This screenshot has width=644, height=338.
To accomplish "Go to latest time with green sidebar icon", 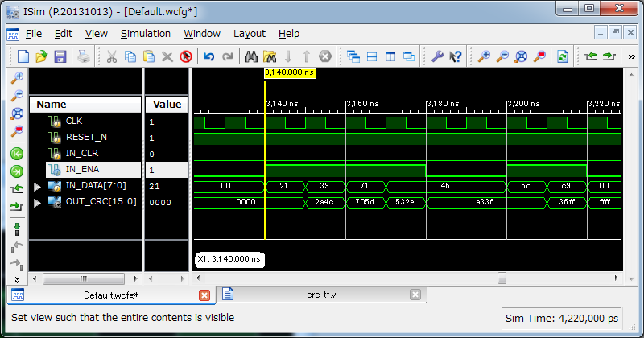I will pyautogui.click(x=17, y=171).
